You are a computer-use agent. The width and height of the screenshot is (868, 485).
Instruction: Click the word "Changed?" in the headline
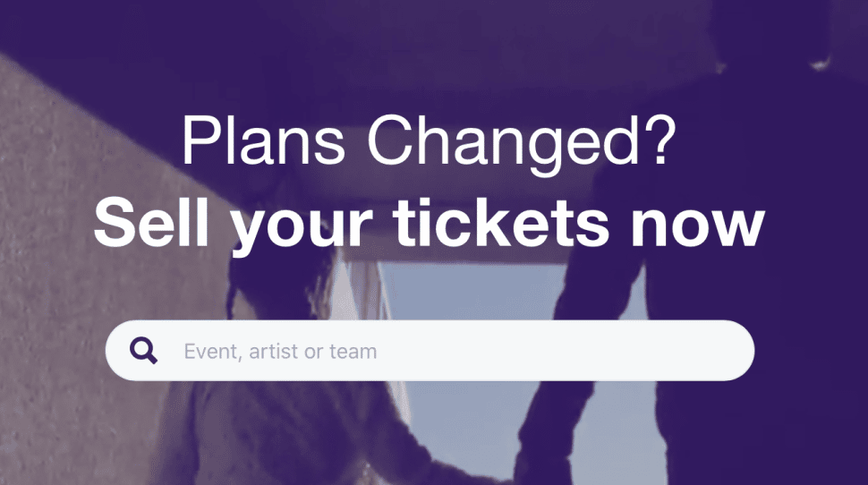(x=522, y=141)
